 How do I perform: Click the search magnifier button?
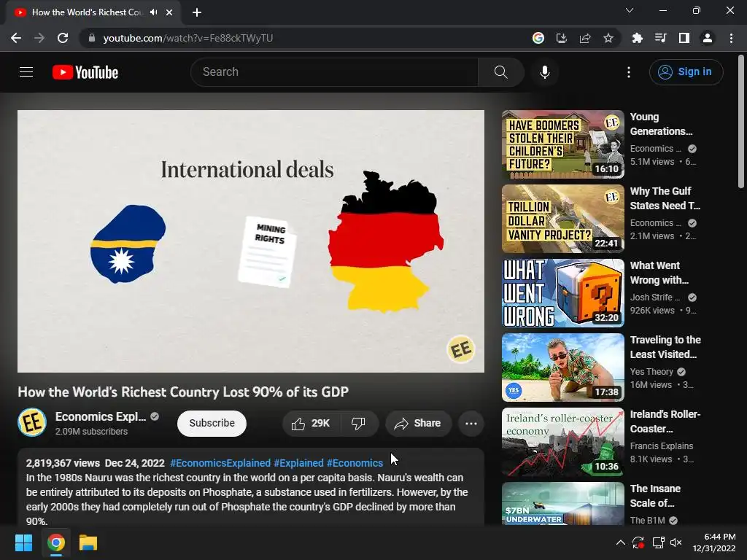click(500, 72)
